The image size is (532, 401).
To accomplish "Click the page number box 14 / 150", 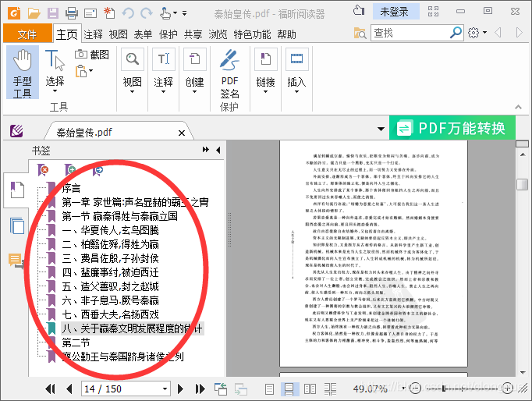I will [x=126, y=389].
